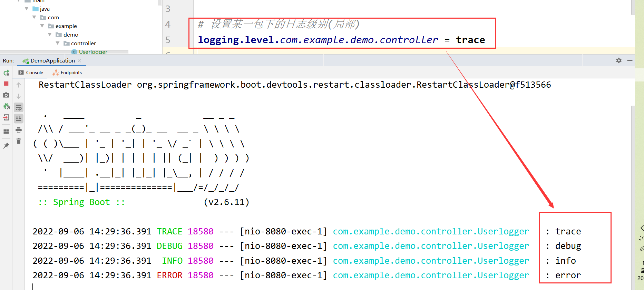Viewport: 644px width, 290px height.
Task: Rerun DemoApplication with the green rerun icon
Action: 6,73
